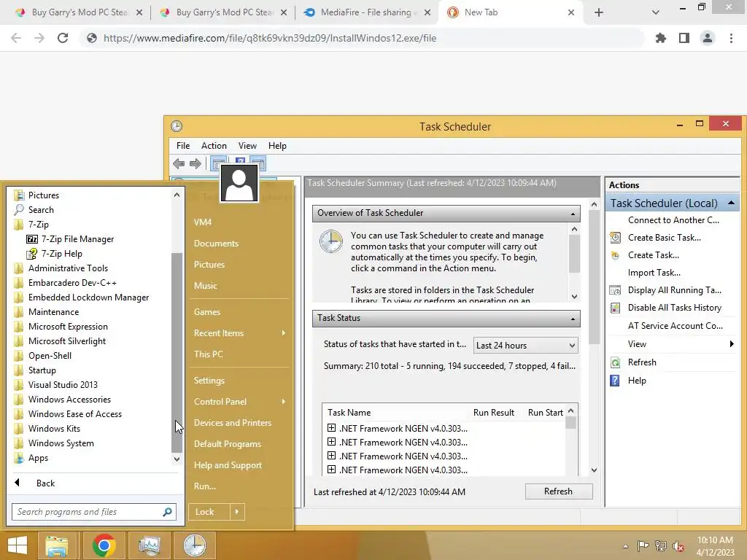Screen dimensions: 747x560
Task: Expand the second .NET Framework NGEN task row
Action: click(x=332, y=442)
